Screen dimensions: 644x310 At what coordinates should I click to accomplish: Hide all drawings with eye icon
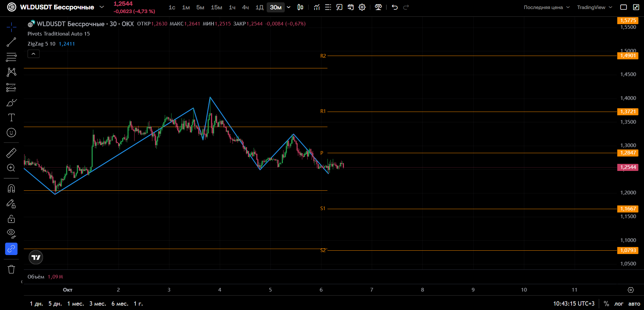(x=11, y=234)
